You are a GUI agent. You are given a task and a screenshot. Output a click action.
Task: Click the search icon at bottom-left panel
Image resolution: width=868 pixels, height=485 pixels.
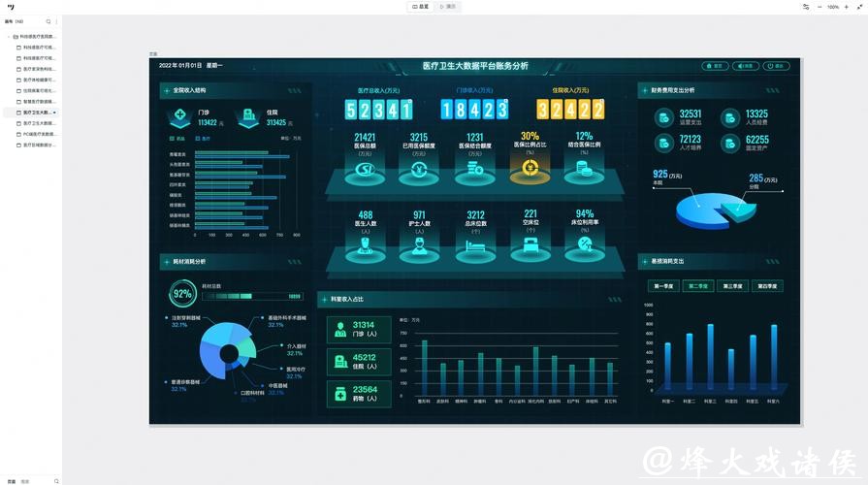[x=56, y=481]
